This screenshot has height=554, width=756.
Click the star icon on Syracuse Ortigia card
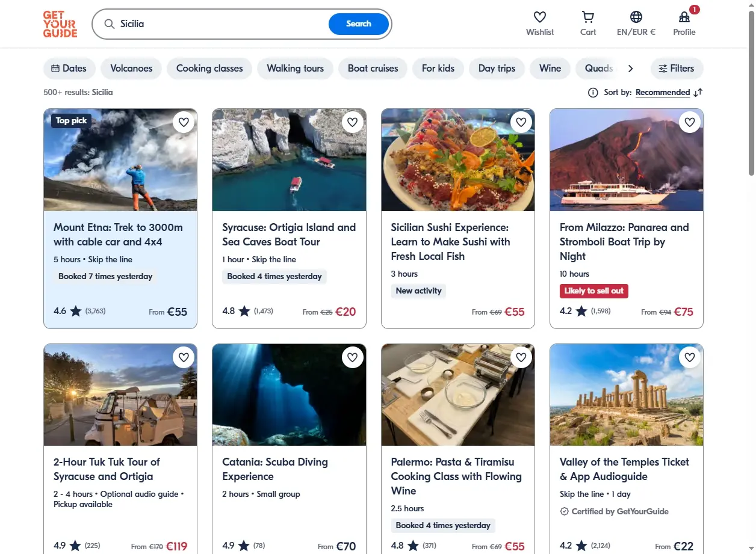tap(244, 312)
